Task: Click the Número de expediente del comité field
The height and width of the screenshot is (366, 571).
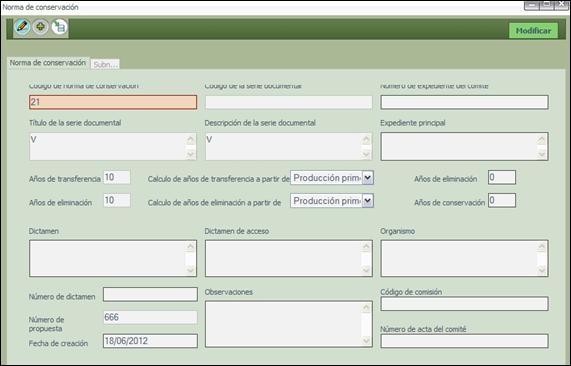Action: click(464, 102)
